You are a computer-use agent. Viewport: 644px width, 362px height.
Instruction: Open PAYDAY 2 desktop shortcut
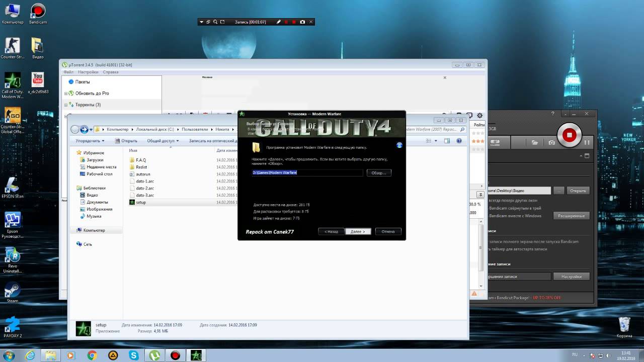click(13, 327)
